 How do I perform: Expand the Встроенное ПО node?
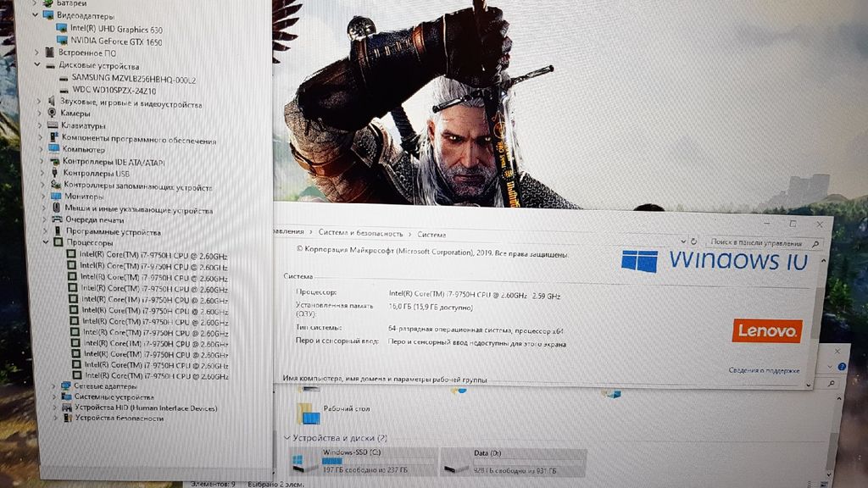[37, 52]
